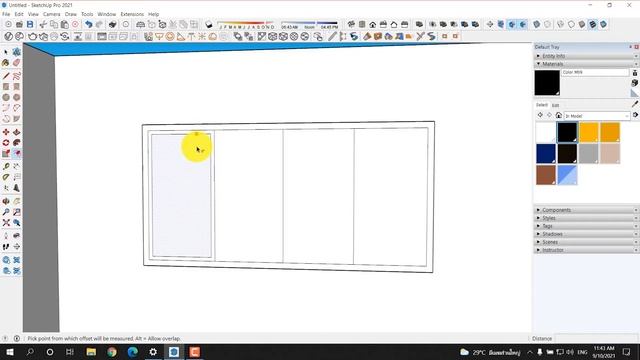Select the Polygon drawing tool

coord(16,97)
